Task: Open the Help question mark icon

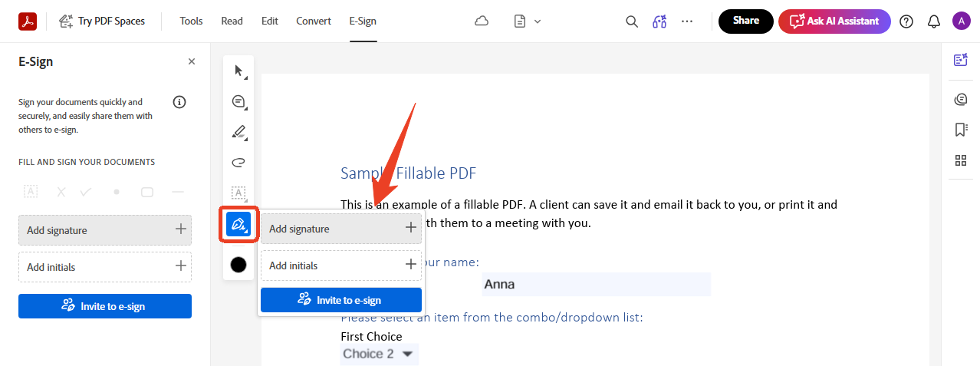Action: point(906,21)
